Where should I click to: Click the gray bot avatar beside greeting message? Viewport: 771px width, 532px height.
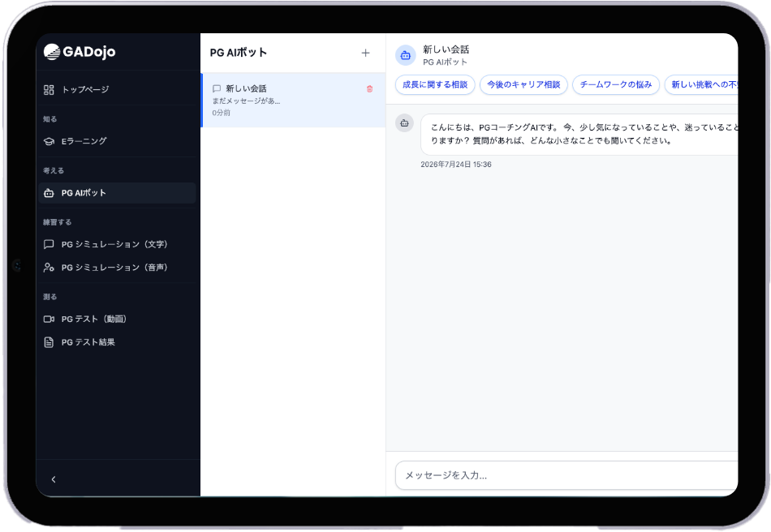coord(405,123)
